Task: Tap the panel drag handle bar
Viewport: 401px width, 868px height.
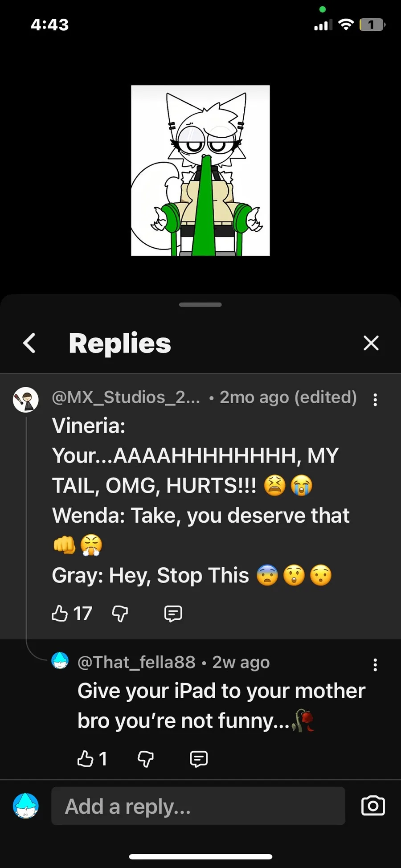Action: [200, 305]
